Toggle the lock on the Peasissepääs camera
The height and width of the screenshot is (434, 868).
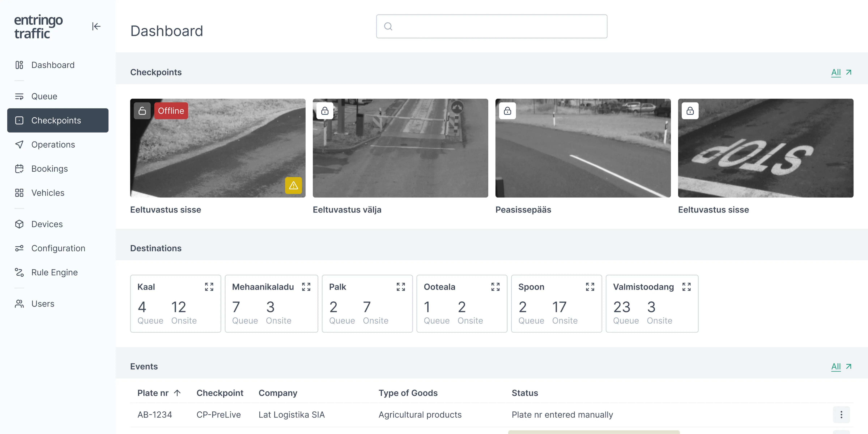pos(507,111)
